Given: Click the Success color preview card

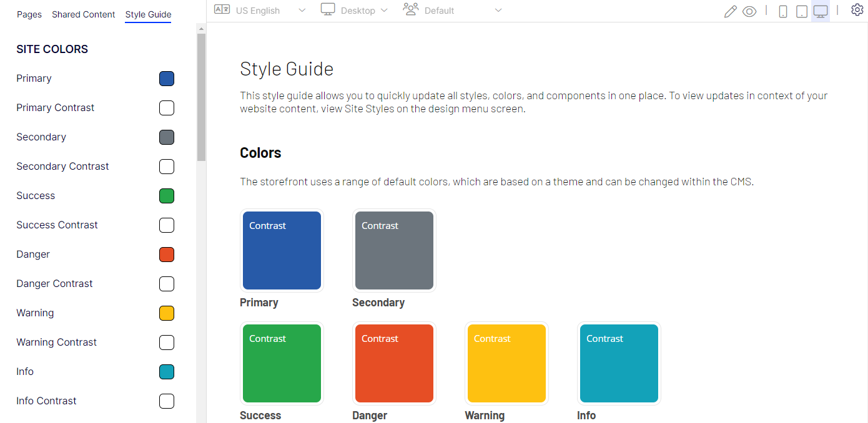Looking at the screenshot, I should click(282, 363).
